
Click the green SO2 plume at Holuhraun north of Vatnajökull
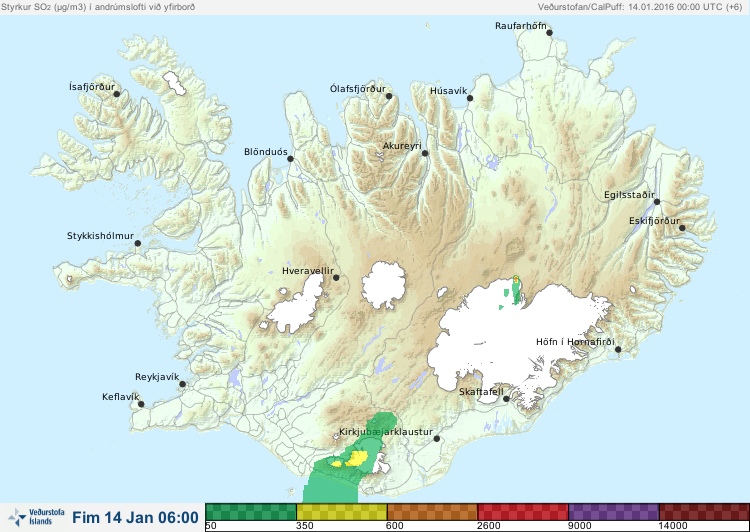point(516,290)
